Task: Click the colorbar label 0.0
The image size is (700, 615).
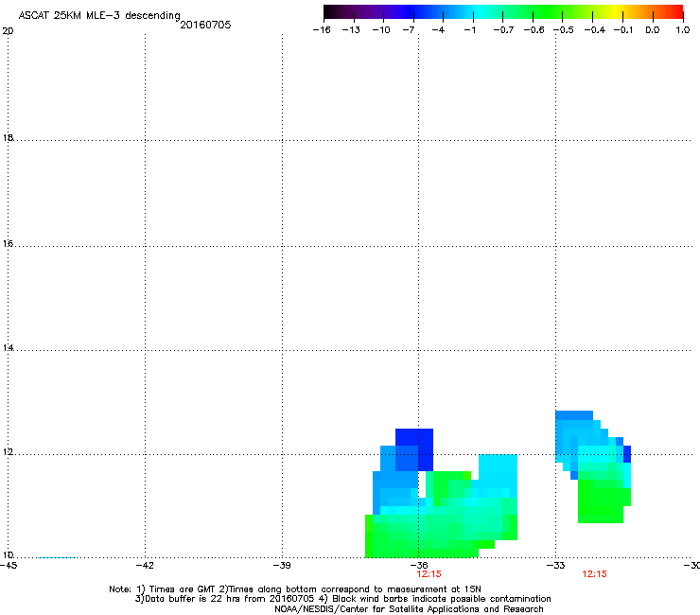Action: pyautogui.click(x=653, y=30)
